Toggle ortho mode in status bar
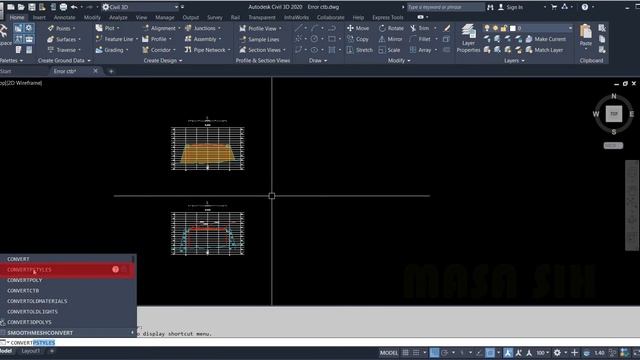This screenshot has width=640, height=360. tap(434, 353)
